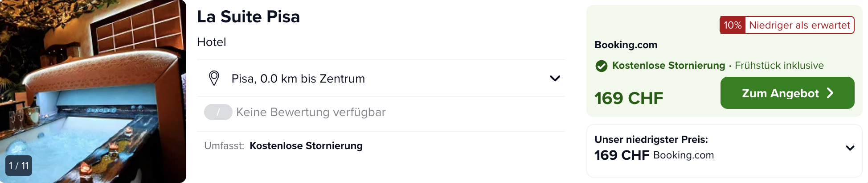This screenshot has height=183, width=868.
Task: Select the Booking.com provider name
Action: (x=626, y=45)
